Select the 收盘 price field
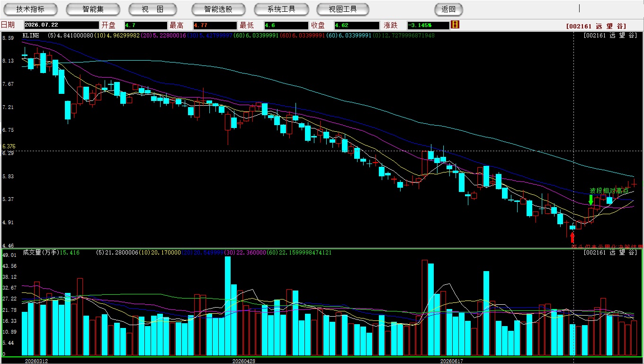 pyautogui.click(x=357, y=25)
